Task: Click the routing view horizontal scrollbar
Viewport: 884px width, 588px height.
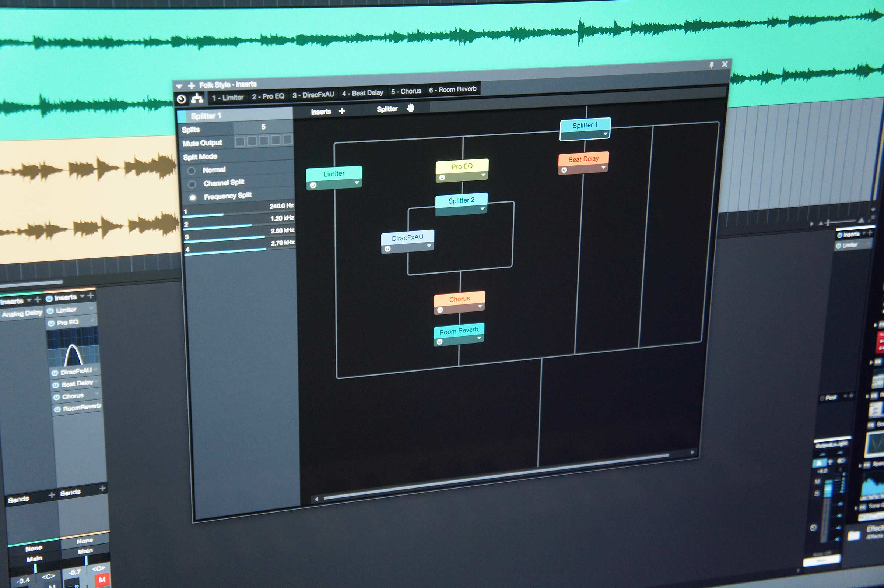Action: [496, 477]
